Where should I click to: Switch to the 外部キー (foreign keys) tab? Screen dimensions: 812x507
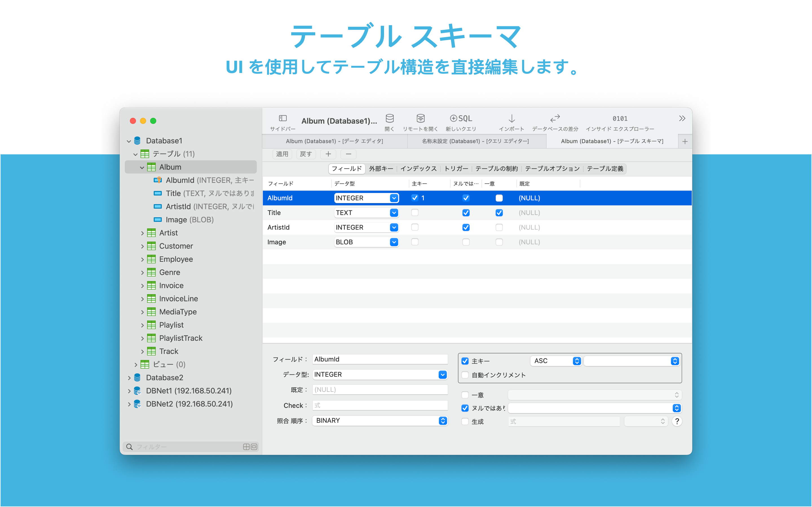pos(381,169)
